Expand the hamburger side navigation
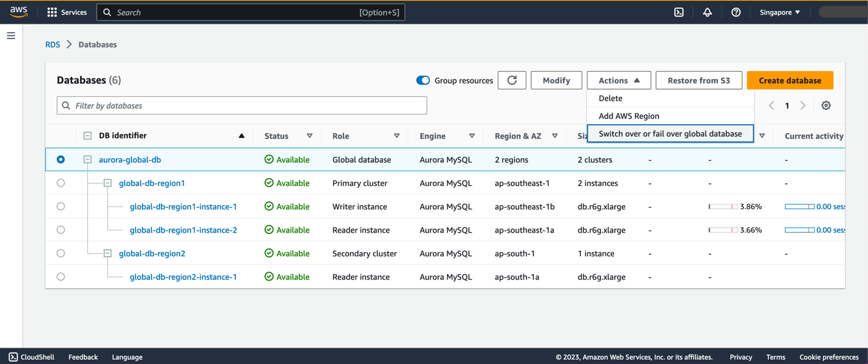 [x=11, y=36]
